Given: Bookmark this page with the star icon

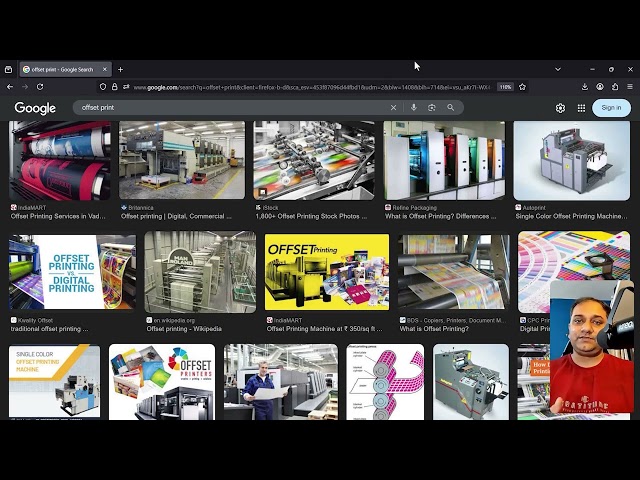Looking at the screenshot, I should click(x=522, y=87).
